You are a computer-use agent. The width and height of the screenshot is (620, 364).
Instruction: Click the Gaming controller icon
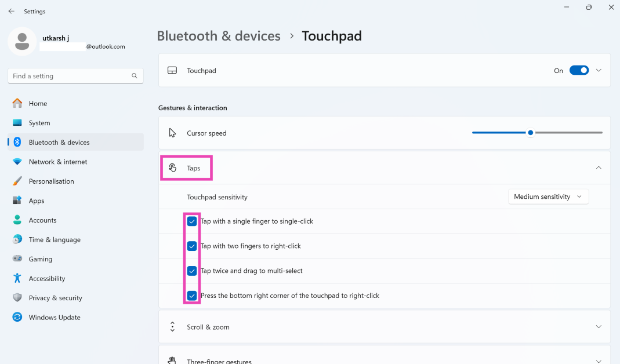(x=17, y=259)
